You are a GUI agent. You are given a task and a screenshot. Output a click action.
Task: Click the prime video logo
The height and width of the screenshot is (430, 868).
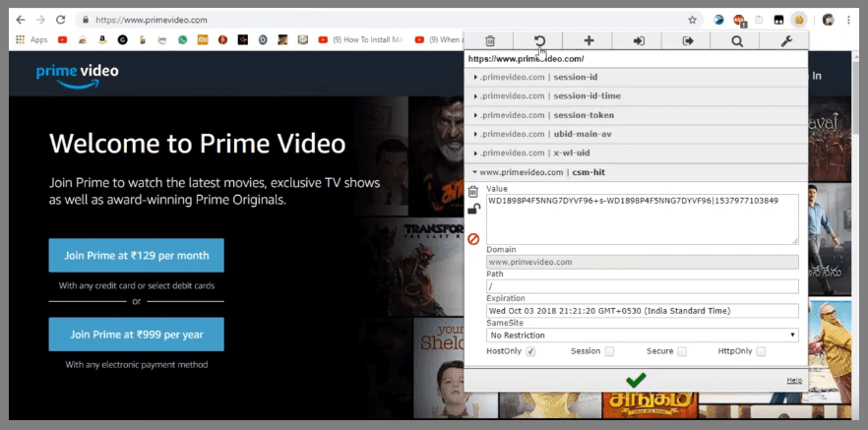[x=77, y=76]
